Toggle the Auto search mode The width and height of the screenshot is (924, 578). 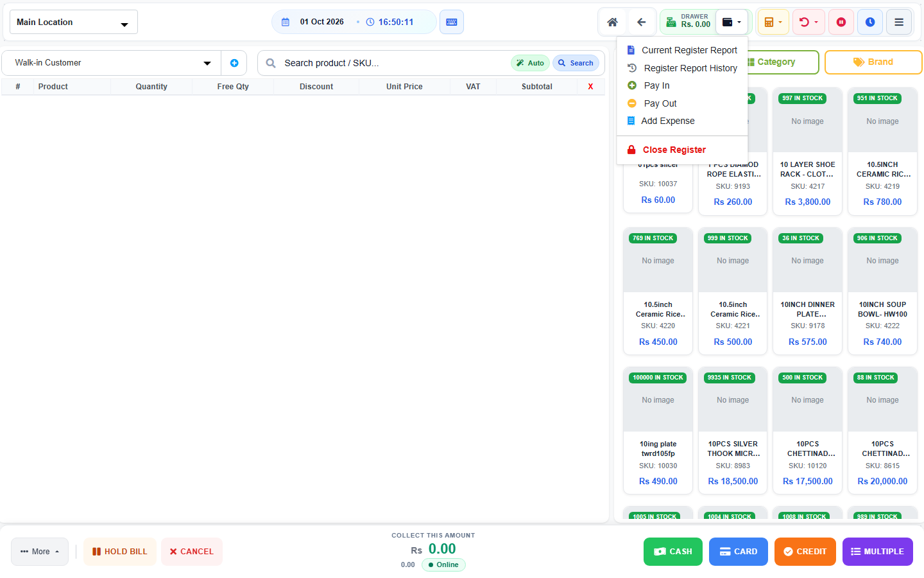(x=530, y=63)
